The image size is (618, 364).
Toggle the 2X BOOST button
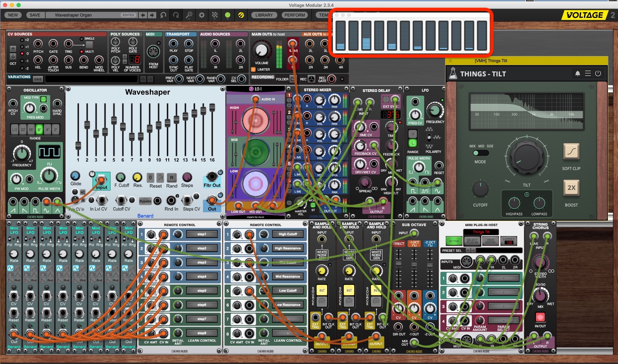pos(571,188)
